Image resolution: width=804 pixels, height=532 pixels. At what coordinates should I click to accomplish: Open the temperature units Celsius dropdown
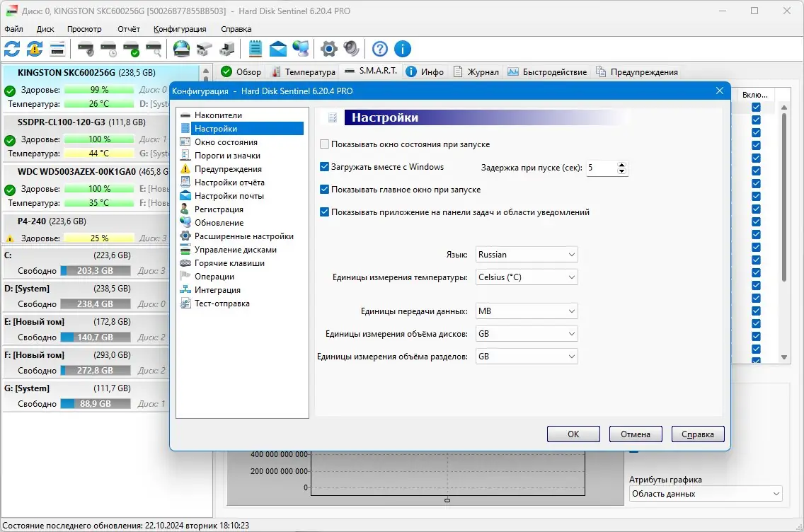click(526, 277)
